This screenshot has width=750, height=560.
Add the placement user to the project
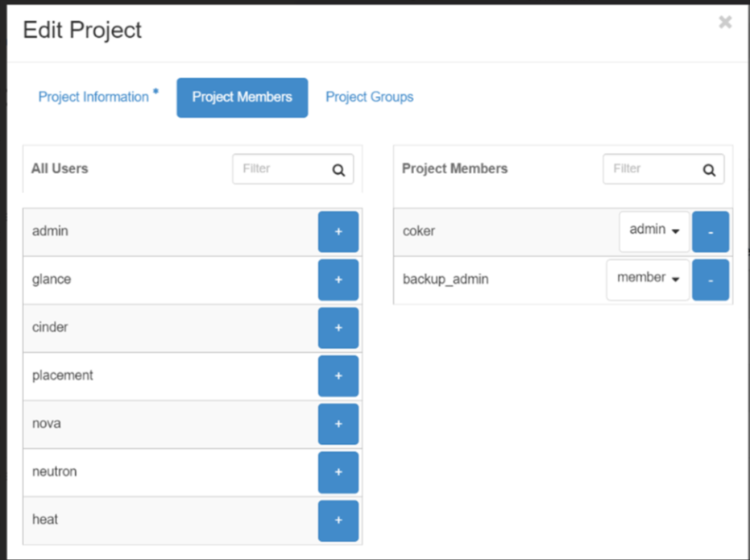[338, 375]
